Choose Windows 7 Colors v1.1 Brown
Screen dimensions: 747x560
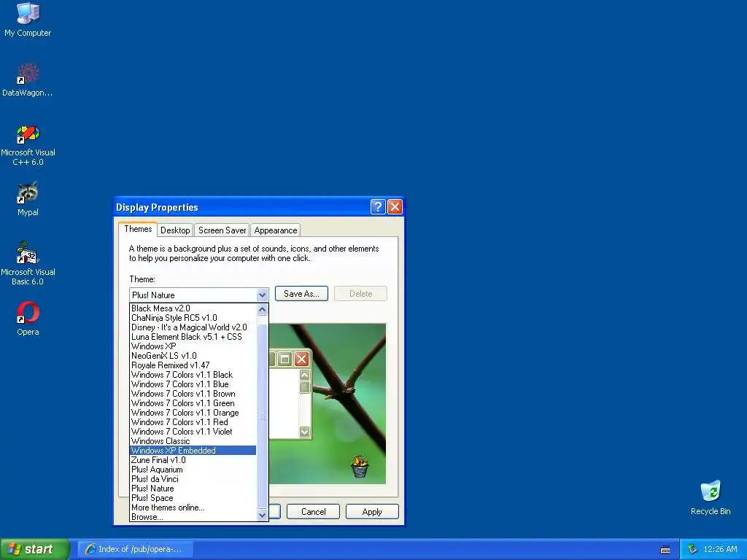tap(193, 394)
